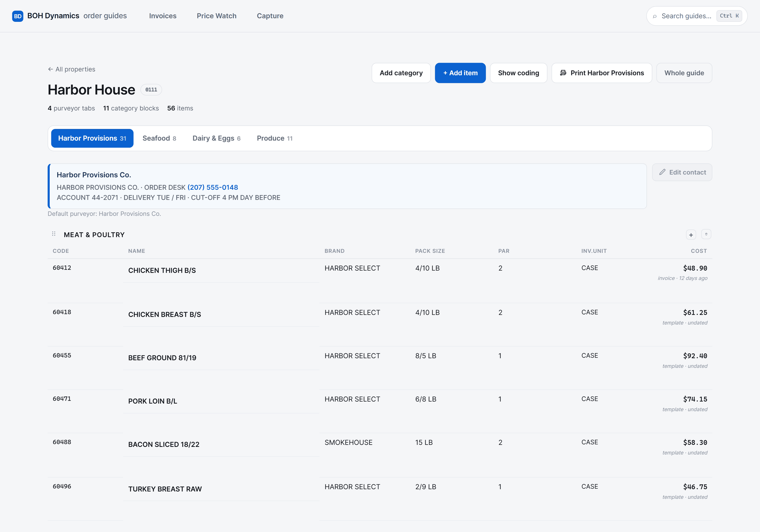
Task: Click the Meat & Poultry drag handle
Action: click(54, 234)
